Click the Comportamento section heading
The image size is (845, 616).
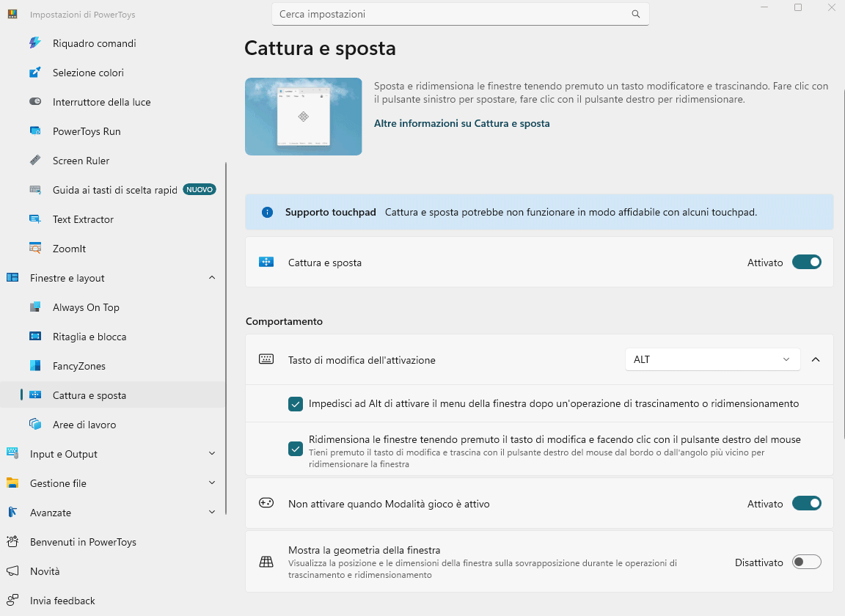point(284,321)
